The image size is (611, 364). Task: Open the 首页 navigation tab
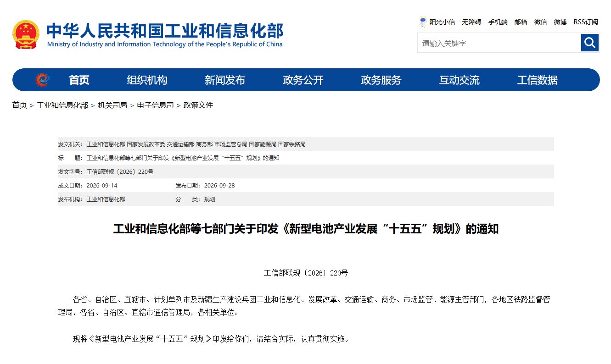coord(79,80)
